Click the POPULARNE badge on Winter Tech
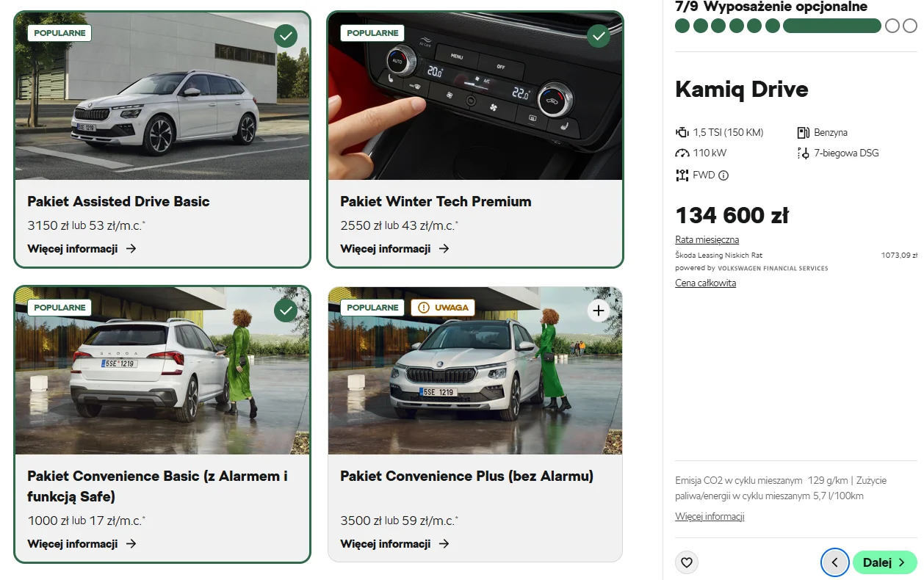This screenshot has width=924, height=580. [x=372, y=33]
